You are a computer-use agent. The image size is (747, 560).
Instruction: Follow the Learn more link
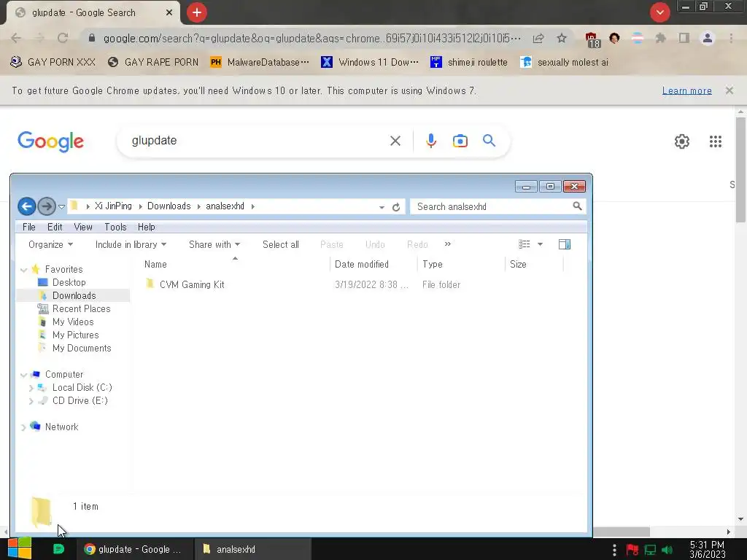coord(687,90)
